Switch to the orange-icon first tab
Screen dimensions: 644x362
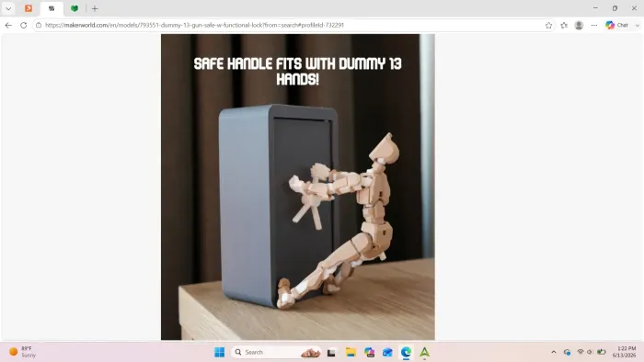click(29, 8)
